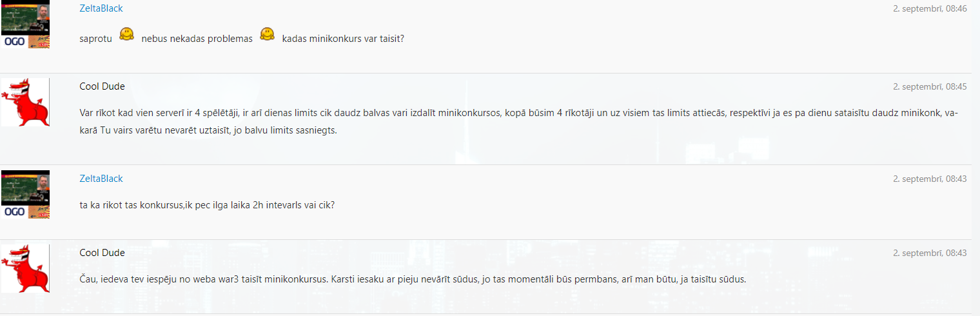
Task: Select the Cool Dude name above the "Čau, iedeva tev" message
Action: pos(102,253)
